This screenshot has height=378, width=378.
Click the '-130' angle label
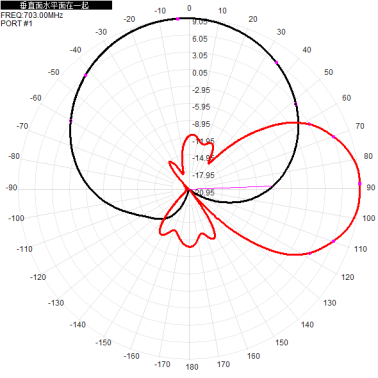coord(56,303)
